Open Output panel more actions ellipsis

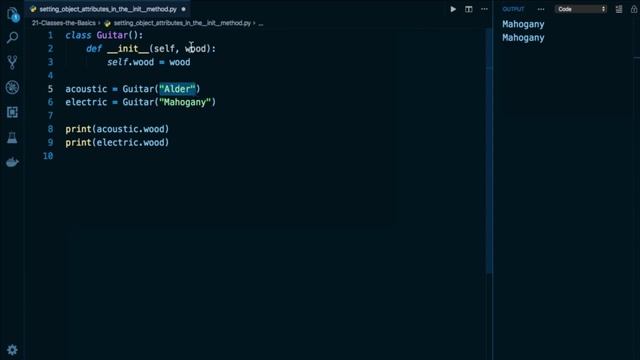[x=541, y=9]
